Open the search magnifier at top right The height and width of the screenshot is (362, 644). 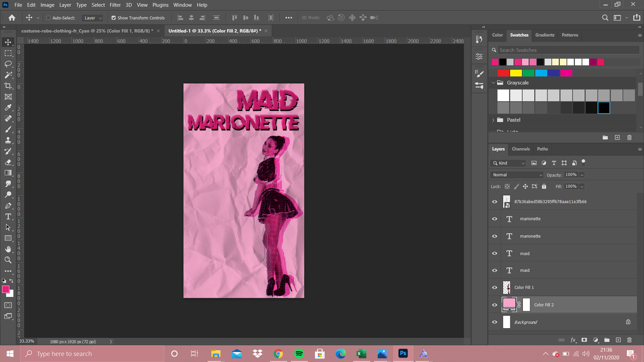point(605,18)
